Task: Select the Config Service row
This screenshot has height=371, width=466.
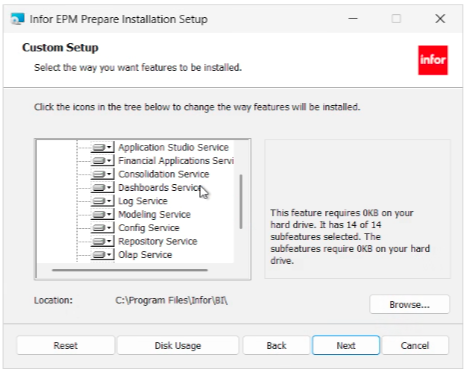Action: point(149,228)
